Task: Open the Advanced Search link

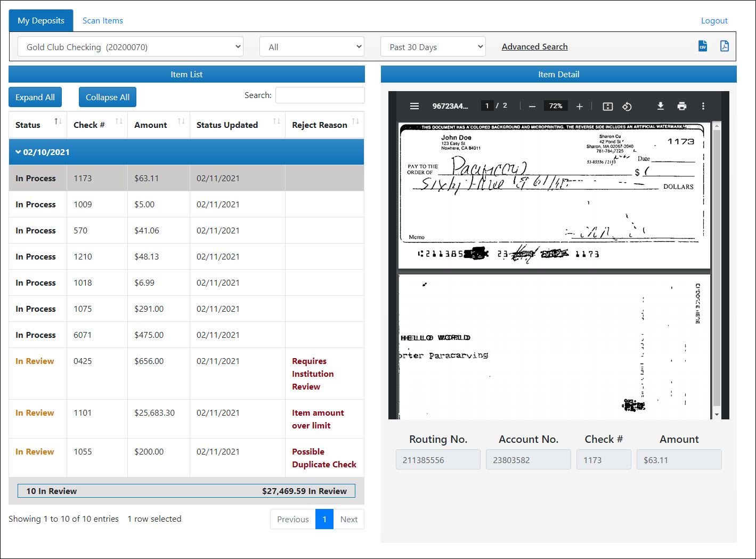Action: tap(534, 47)
